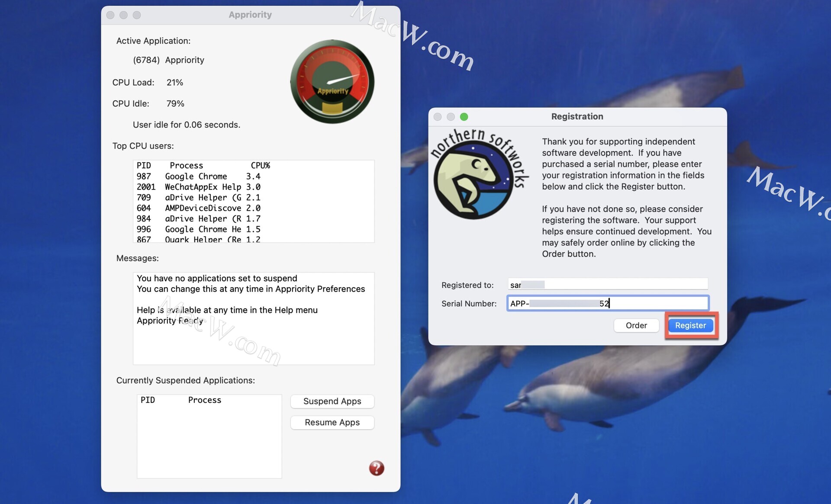Click Suspend Apps button
Viewport: 831px width, 504px height.
pos(332,401)
